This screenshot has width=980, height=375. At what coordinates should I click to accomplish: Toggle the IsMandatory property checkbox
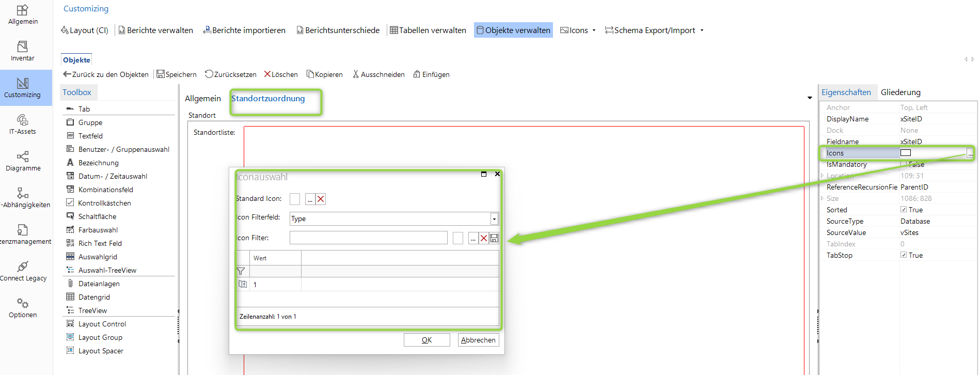[x=904, y=164]
